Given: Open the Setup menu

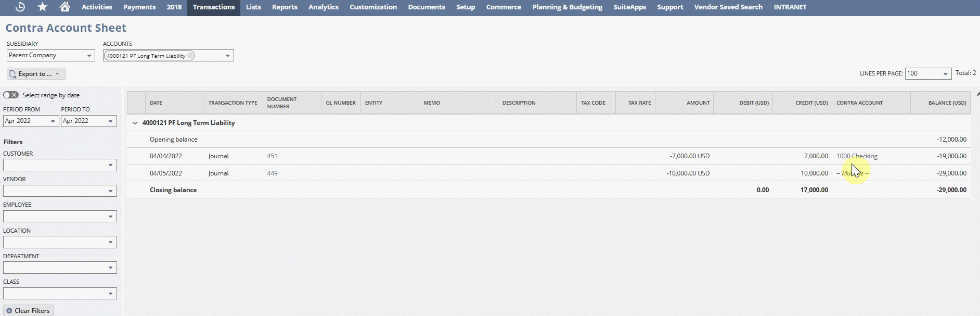Looking at the screenshot, I should tap(466, 7).
